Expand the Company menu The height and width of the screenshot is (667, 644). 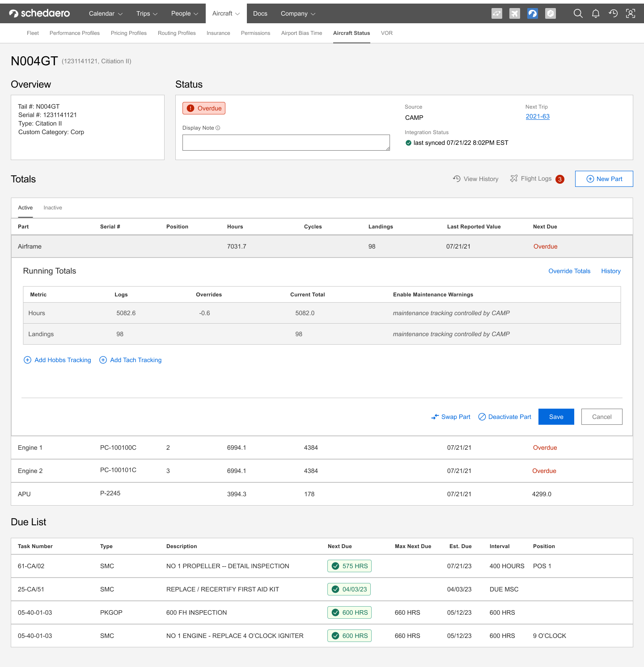click(x=297, y=13)
